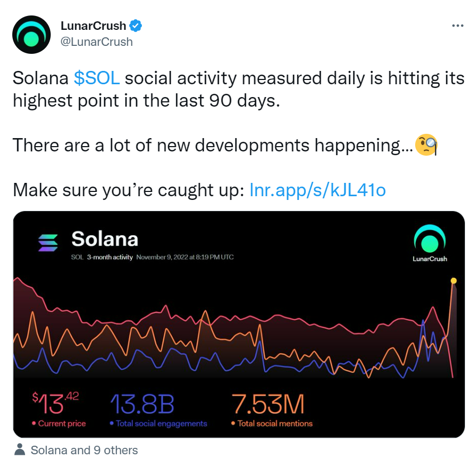
Task: Open the tweet's three-dot more menu
Action: pyautogui.click(x=457, y=26)
